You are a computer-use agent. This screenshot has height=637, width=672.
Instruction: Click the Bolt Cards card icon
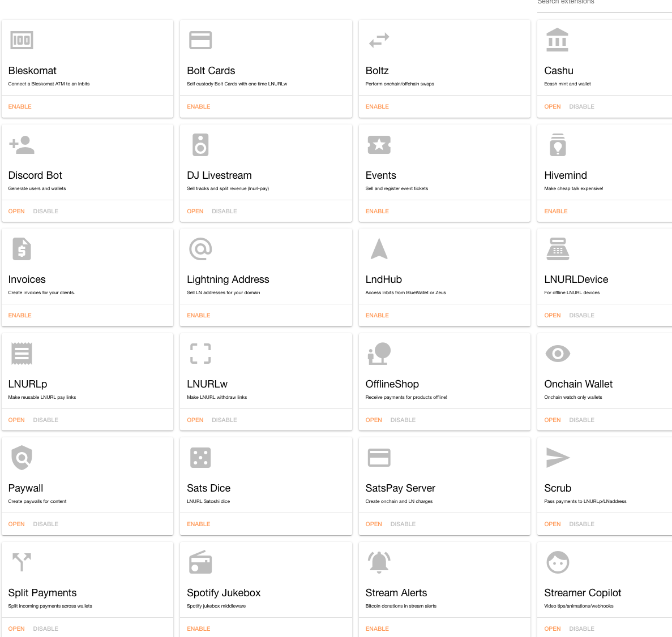tap(200, 40)
